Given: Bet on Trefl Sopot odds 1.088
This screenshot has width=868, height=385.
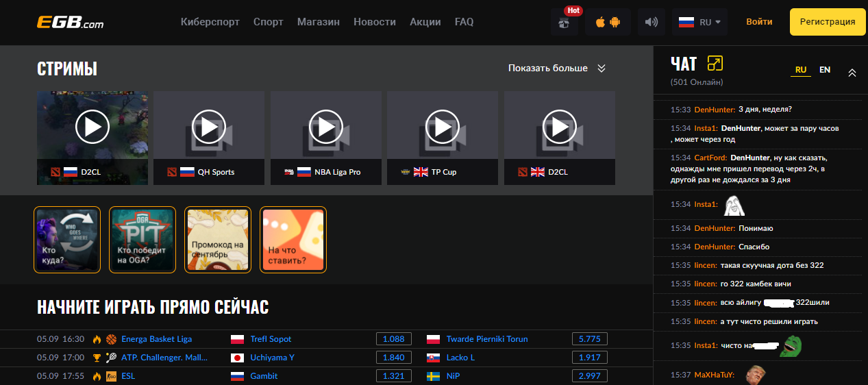Looking at the screenshot, I should coord(394,339).
